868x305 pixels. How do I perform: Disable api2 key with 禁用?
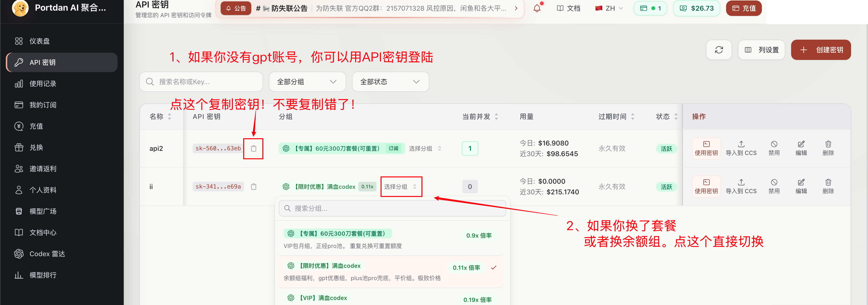coord(774,148)
